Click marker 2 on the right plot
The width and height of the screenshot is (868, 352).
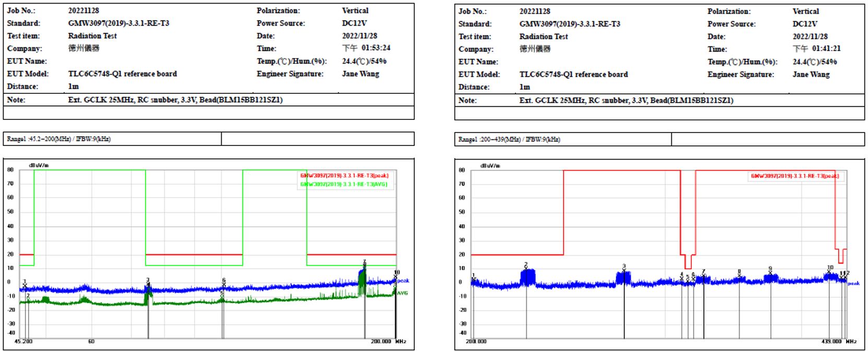526,265
